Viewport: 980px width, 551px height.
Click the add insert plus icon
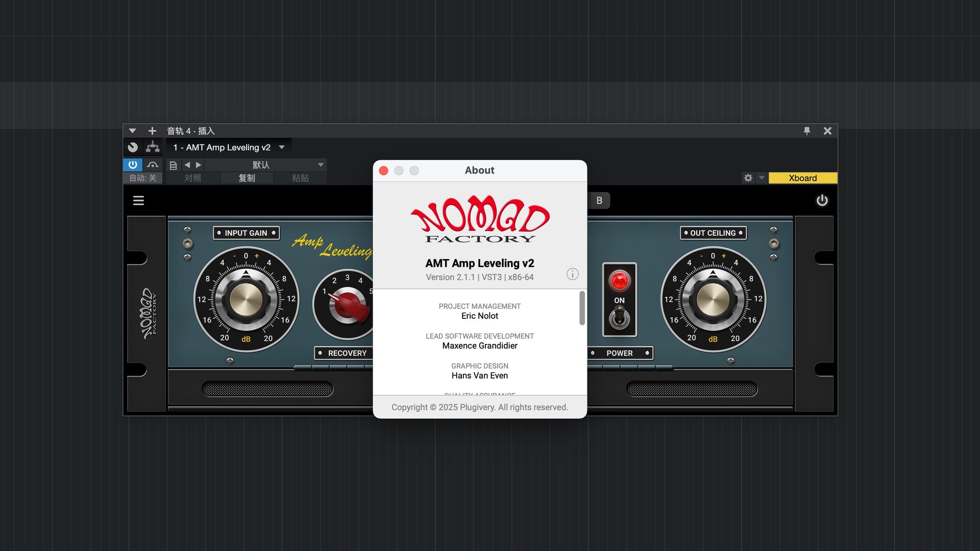tap(152, 131)
